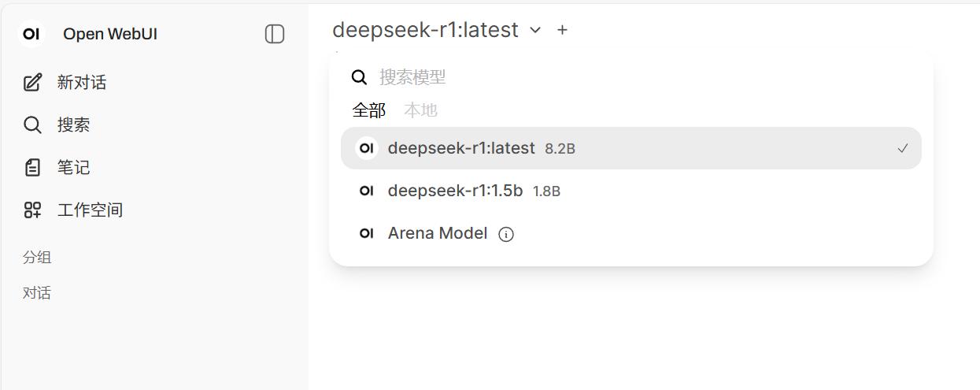Click the notes document icon

coord(32,168)
